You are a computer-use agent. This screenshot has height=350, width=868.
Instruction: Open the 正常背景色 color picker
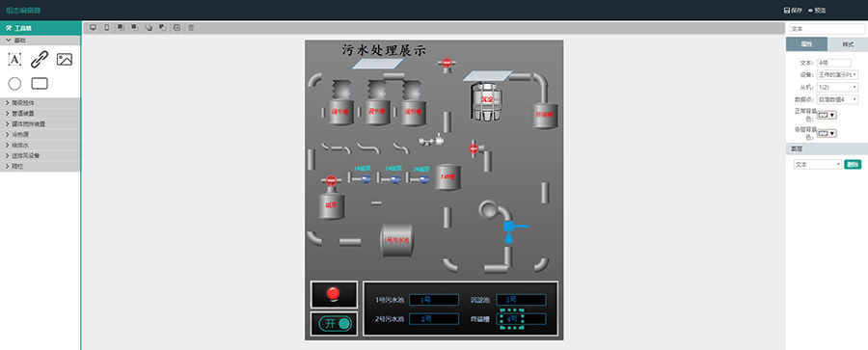click(827, 115)
